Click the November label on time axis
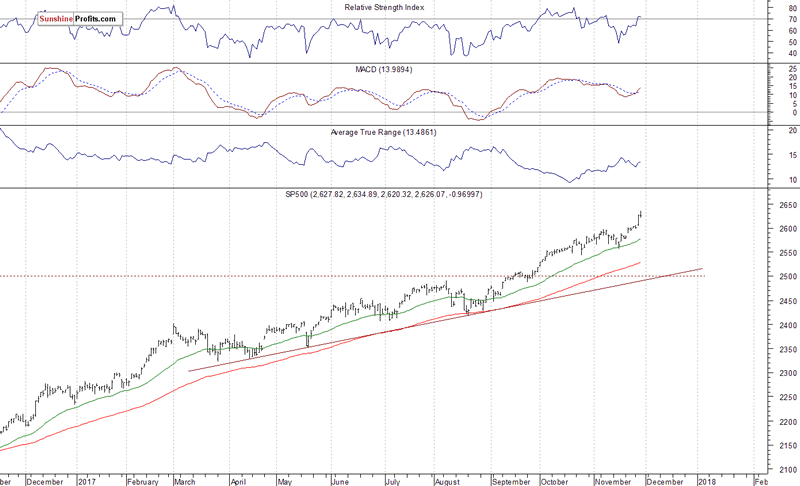The height and width of the screenshot is (486, 800). 613,482
